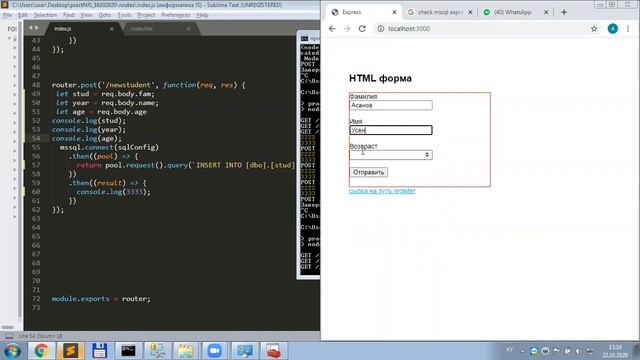Open the floppy disk app in taskbar

pos(99,351)
